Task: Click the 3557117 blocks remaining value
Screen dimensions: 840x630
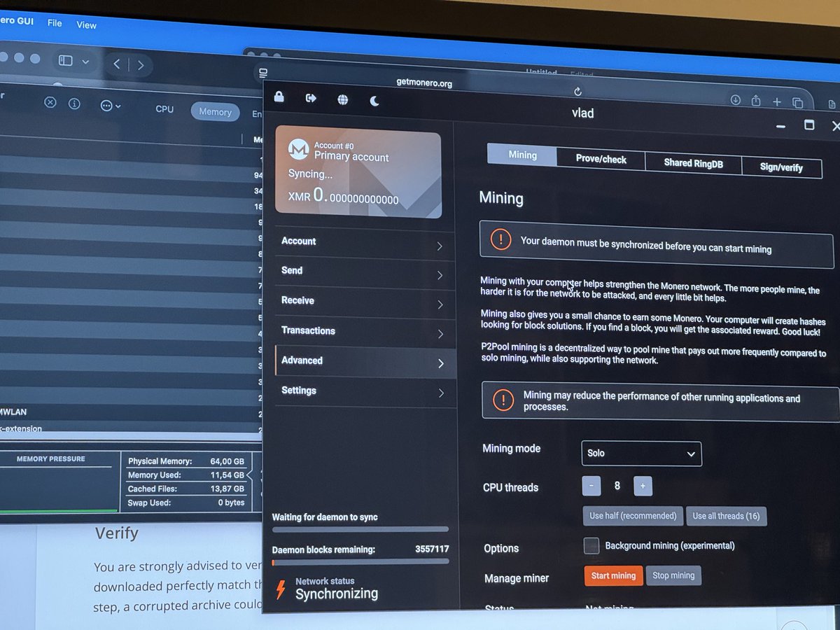Action: tap(432, 549)
